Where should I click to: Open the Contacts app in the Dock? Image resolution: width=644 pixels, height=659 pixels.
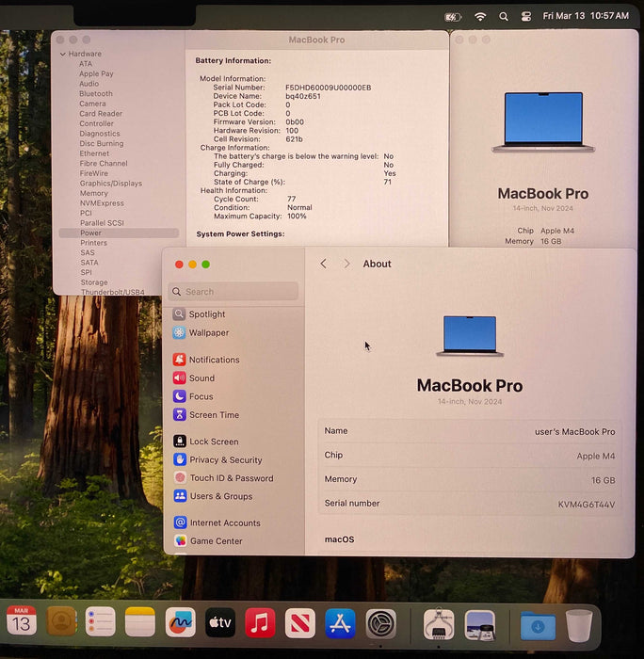pyautogui.click(x=61, y=621)
